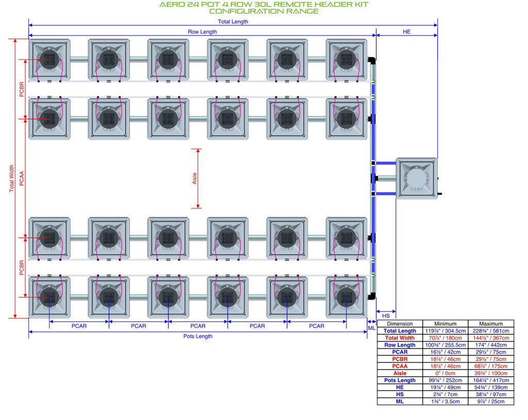The height and width of the screenshot is (420, 528).
Task: Click the 'Total Length' label on the diagram's dimension arrow
Action: pos(233,22)
